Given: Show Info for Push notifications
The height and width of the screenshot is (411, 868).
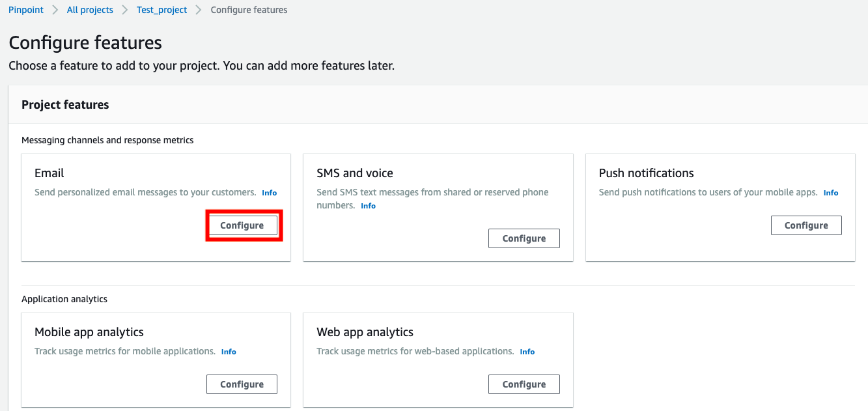Looking at the screenshot, I should pyautogui.click(x=830, y=193).
